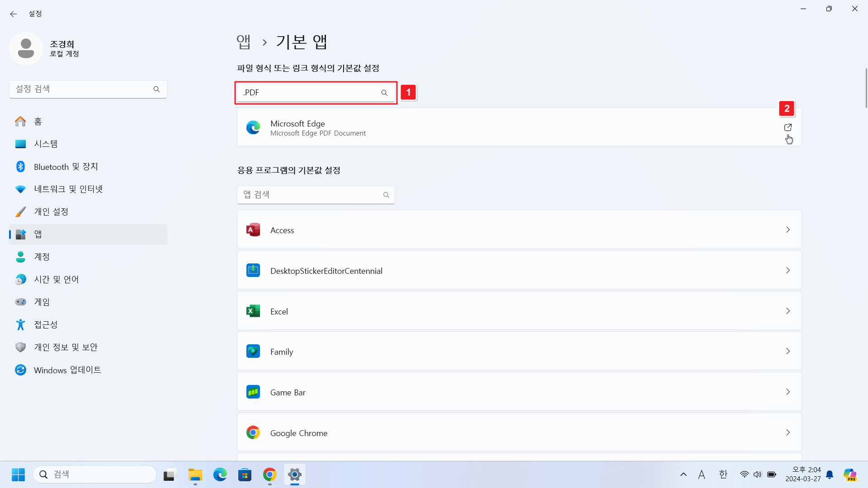Open 네트워크 및 인터넷 settings category
Image resolution: width=868 pixels, height=488 pixels.
pyautogui.click(x=88, y=189)
